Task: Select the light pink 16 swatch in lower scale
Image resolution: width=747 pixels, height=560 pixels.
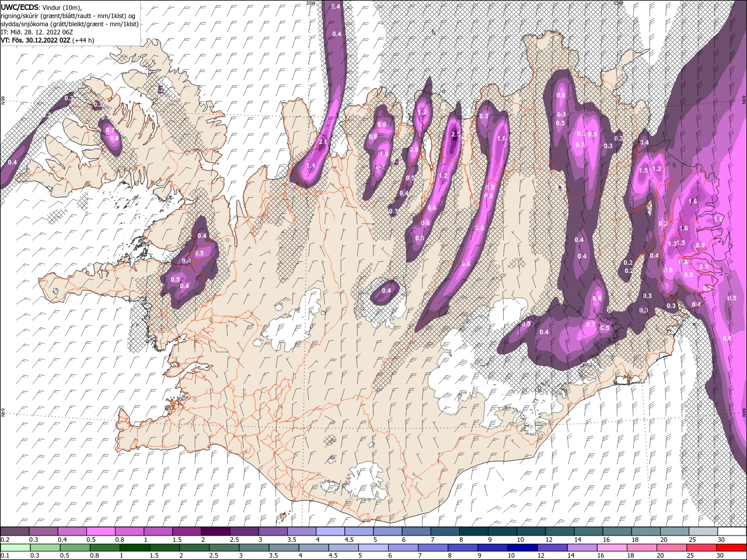Action: [612, 548]
